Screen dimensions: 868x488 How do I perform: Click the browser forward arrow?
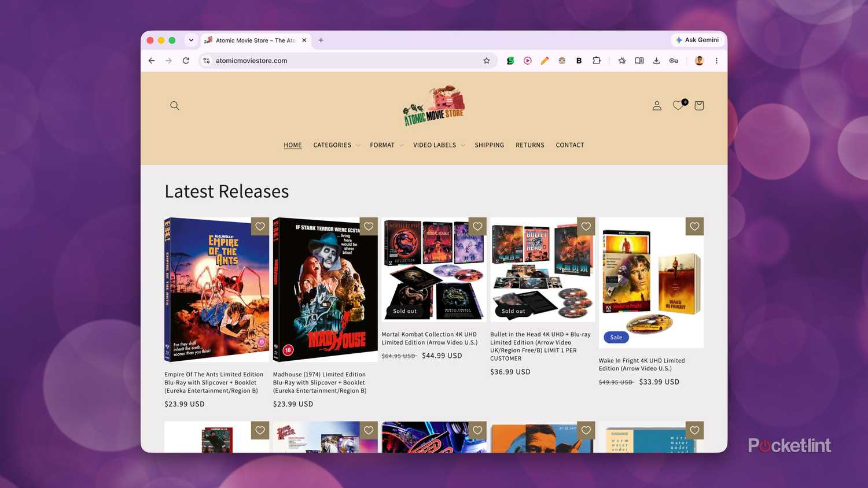tap(168, 61)
